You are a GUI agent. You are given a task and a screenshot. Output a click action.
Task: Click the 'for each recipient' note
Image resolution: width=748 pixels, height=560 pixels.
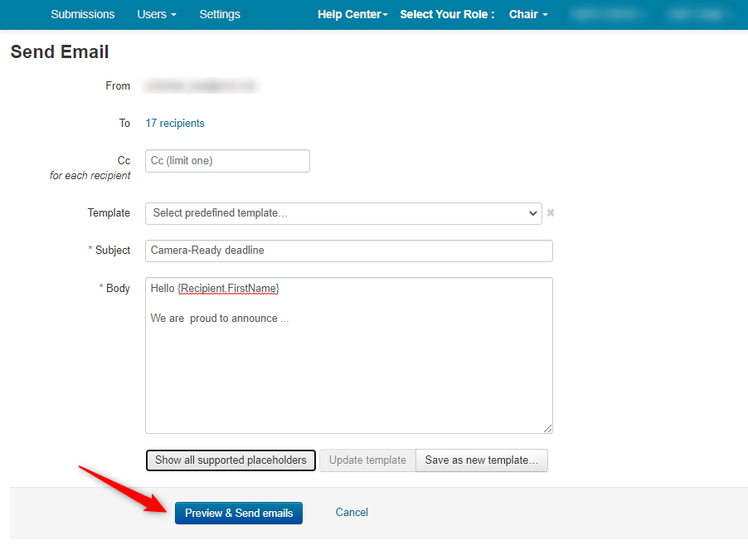pos(90,176)
